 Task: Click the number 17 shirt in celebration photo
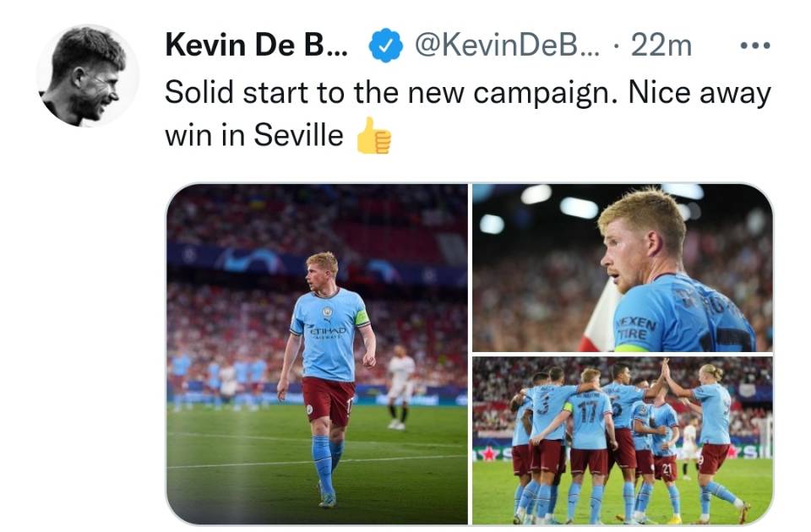[589, 419]
